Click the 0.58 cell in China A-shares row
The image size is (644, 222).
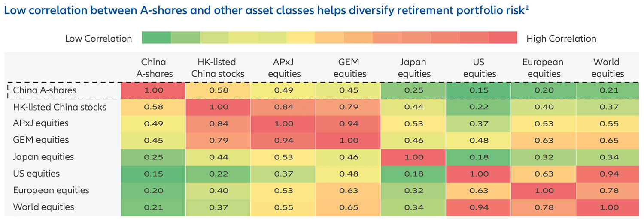(x=219, y=90)
